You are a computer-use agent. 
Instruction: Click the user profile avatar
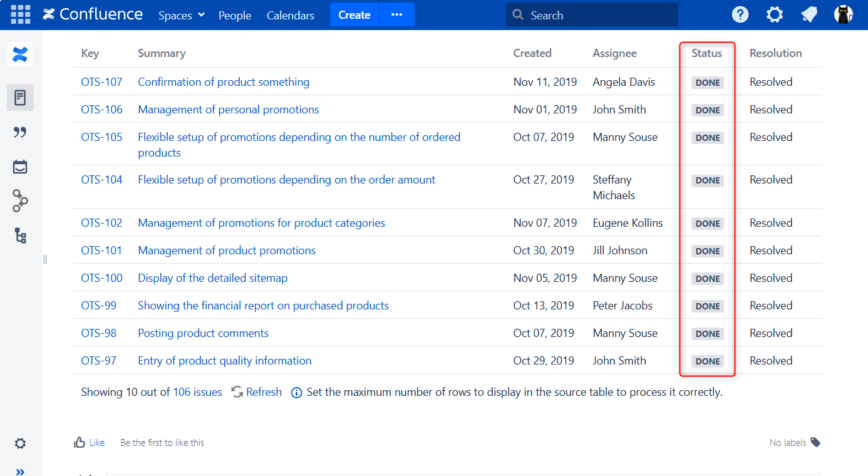[x=844, y=14]
